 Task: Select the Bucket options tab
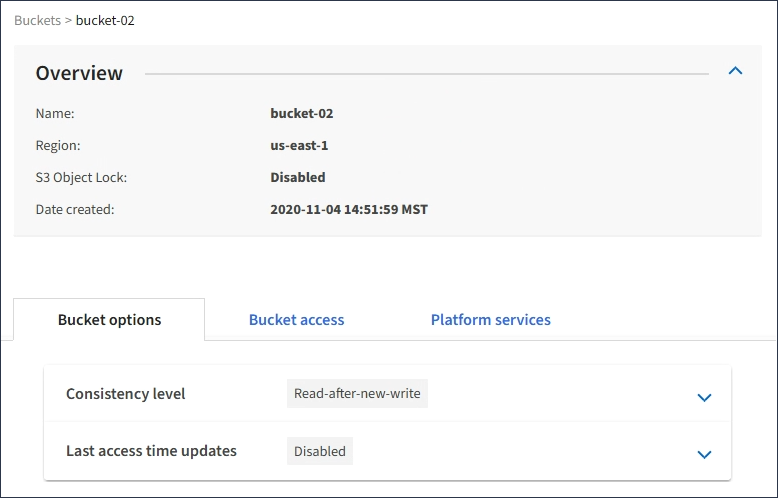(109, 320)
